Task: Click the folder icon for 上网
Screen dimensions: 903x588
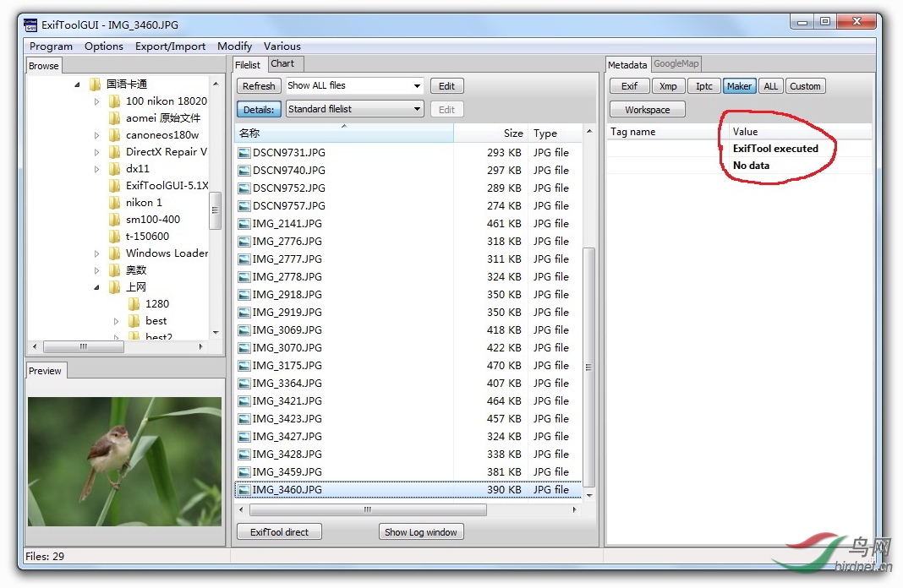Action: click(115, 287)
